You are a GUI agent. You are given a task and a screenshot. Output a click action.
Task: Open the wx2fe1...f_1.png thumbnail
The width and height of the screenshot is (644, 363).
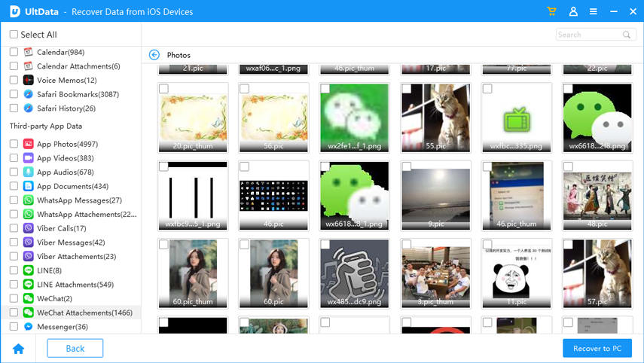click(355, 117)
